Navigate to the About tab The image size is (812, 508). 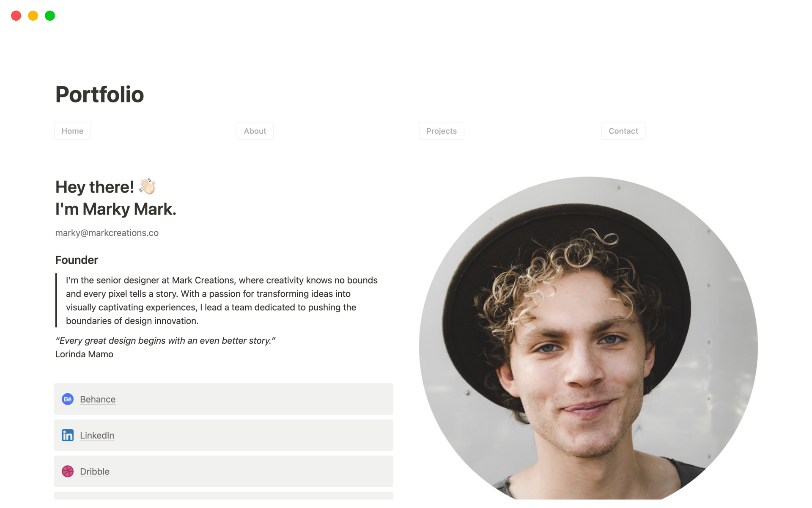[254, 130]
